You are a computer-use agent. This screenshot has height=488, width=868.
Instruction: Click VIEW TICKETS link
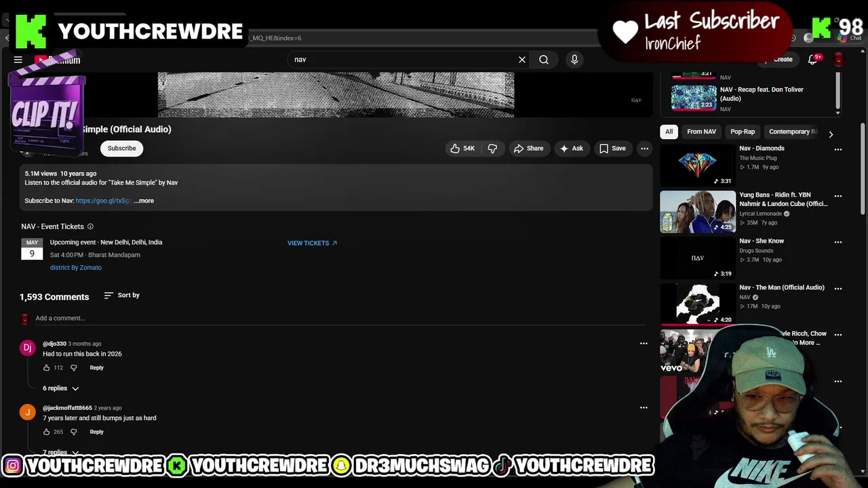coord(312,243)
